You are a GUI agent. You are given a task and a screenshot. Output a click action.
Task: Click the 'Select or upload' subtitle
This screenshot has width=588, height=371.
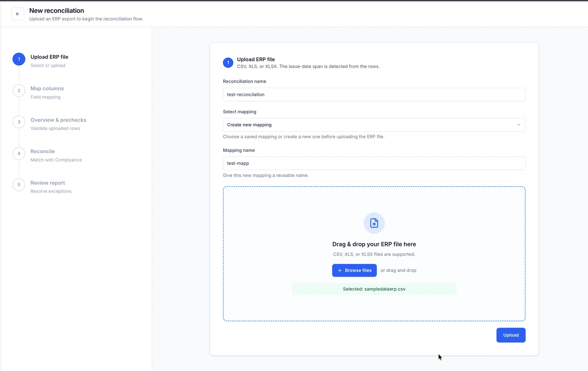coord(48,66)
